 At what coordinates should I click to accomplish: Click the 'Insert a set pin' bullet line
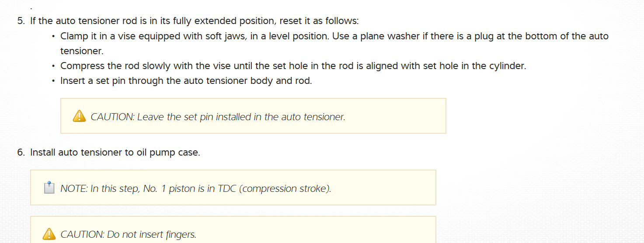pos(186,81)
